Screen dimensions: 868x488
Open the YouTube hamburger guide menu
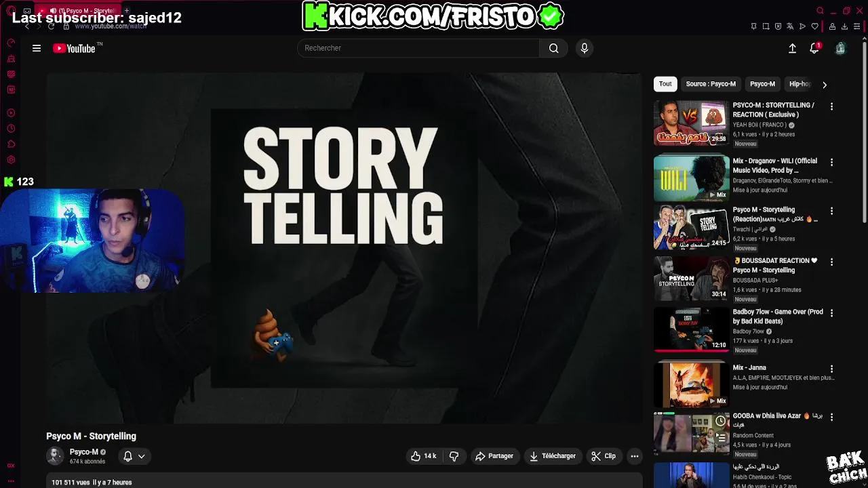click(x=37, y=48)
